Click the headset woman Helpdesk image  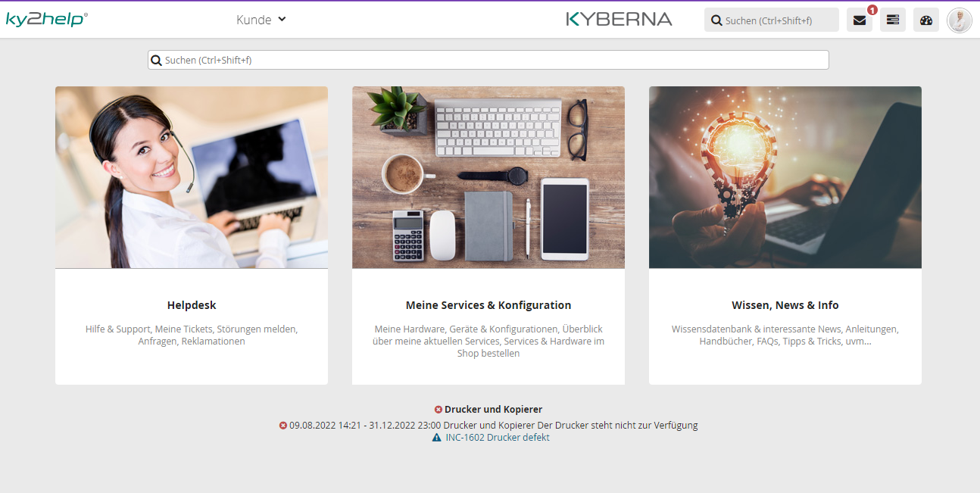[x=192, y=177]
